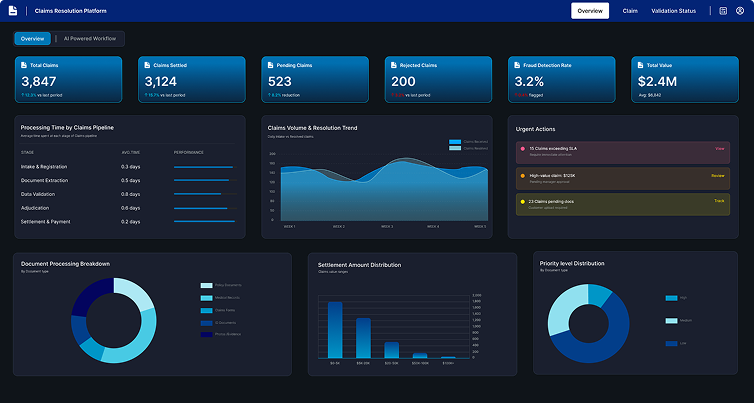The height and width of the screenshot is (403, 754).
Task: Click View on the Claims exceeding SLA alert
Action: pos(719,148)
